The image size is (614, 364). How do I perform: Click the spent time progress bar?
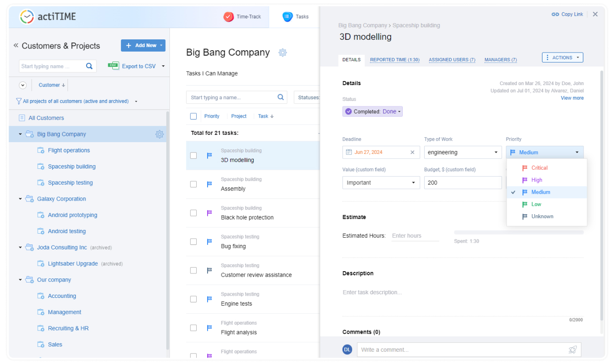tap(519, 232)
